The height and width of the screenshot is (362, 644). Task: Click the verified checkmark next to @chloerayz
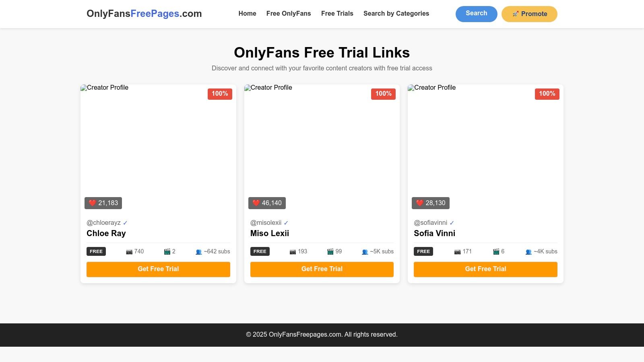(x=126, y=222)
